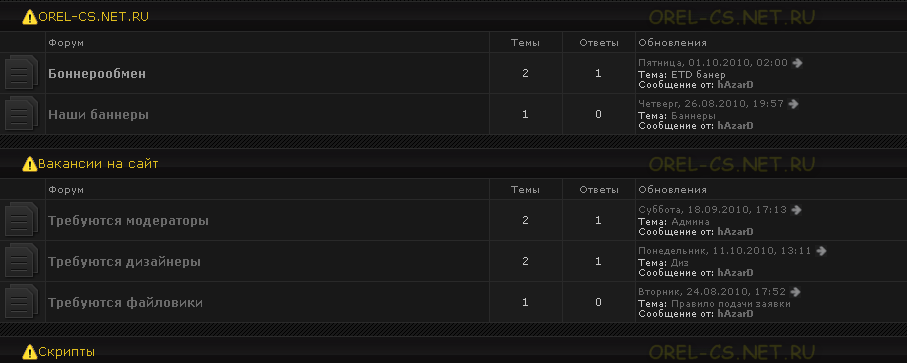Open the Требуются дизайнеры forum

pyautogui.click(x=124, y=262)
